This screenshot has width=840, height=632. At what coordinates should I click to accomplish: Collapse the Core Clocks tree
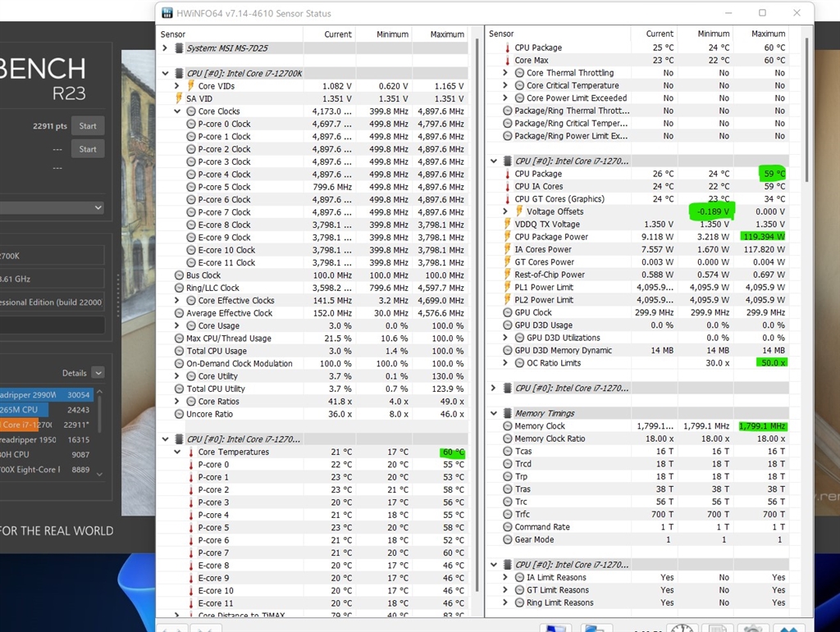pyautogui.click(x=177, y=111)
